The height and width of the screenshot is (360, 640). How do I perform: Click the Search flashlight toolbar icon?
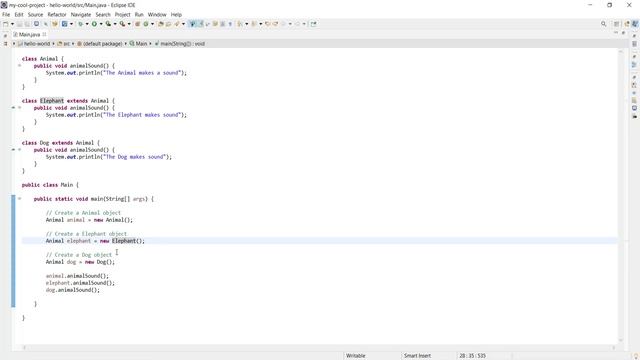[176, 24]
